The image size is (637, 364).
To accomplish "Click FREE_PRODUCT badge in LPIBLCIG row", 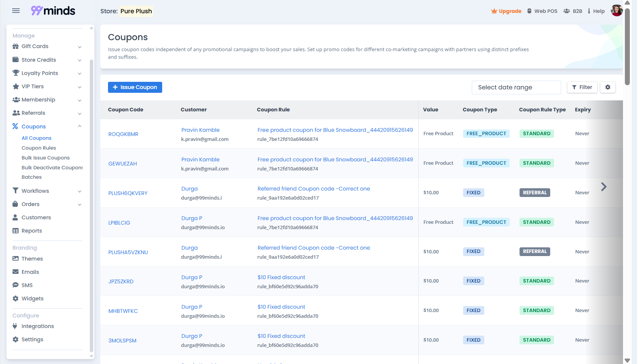I will click(x=486, y=222).
